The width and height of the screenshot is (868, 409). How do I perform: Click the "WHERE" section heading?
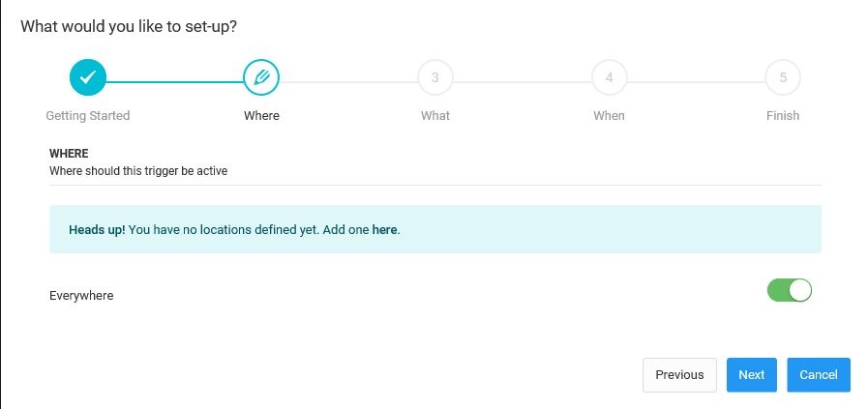pos(69,154)
